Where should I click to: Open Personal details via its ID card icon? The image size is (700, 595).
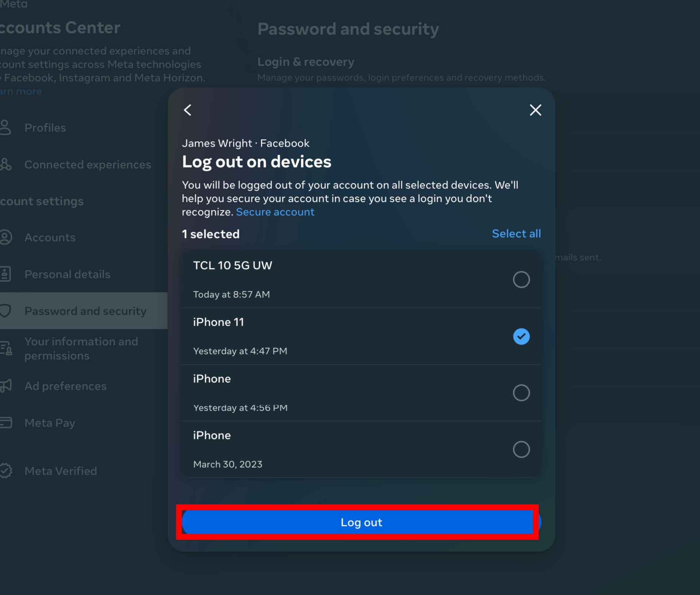(5, 274)
